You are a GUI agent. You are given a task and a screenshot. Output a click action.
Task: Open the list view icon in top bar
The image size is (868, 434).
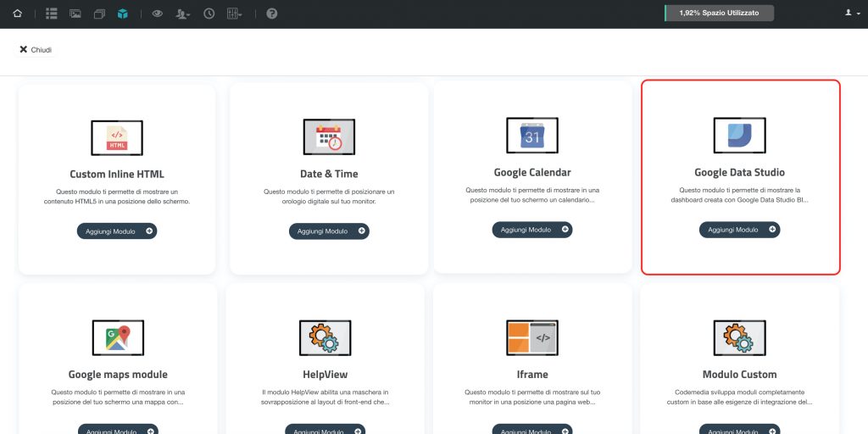click(52, 14)
